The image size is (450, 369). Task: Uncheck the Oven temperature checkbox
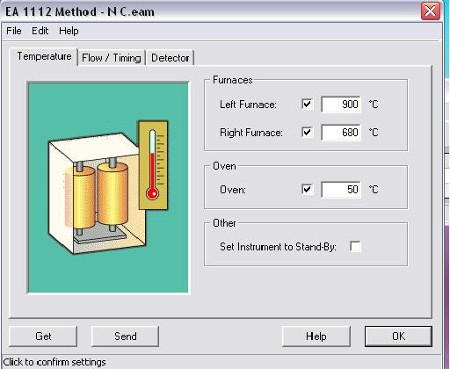[x=307, y=189]
